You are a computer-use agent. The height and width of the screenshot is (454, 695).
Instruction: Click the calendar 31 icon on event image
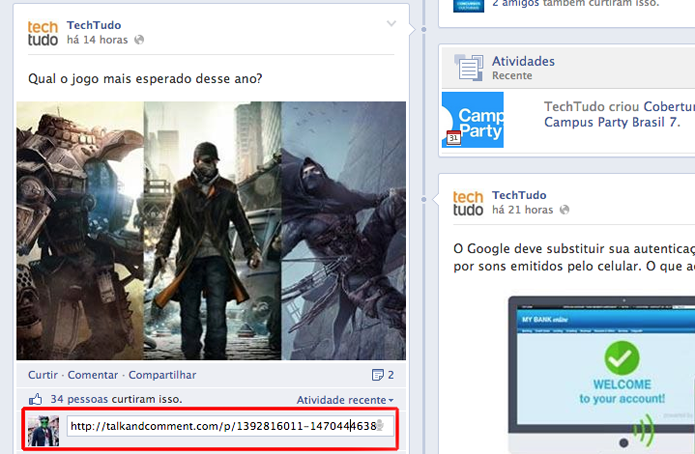pos(453,137)
